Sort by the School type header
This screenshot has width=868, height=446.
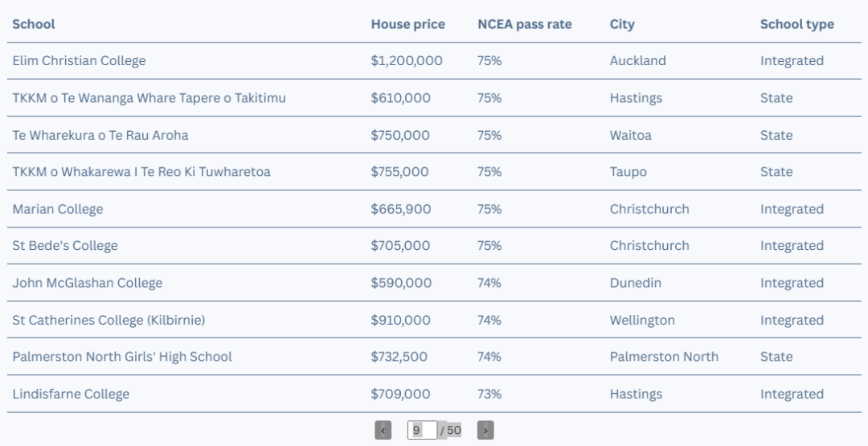pos(797,24)
